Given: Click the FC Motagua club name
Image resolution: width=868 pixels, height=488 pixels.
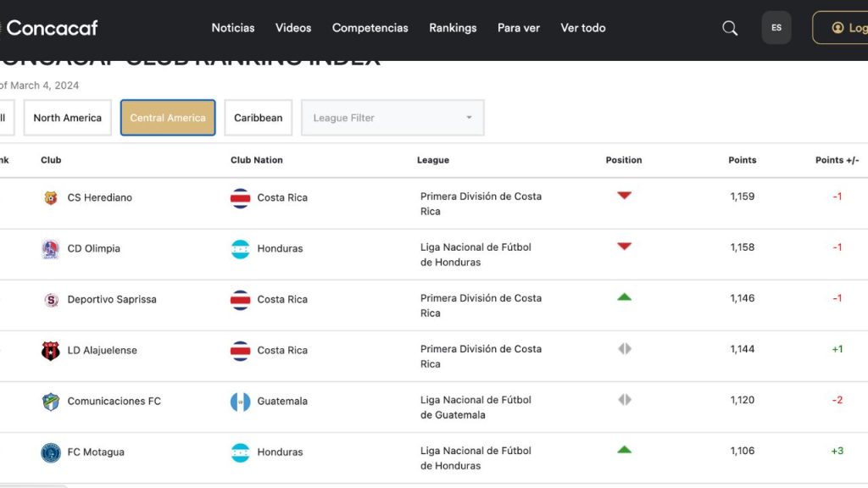Looking at the screenshot, I should [96, 452].
